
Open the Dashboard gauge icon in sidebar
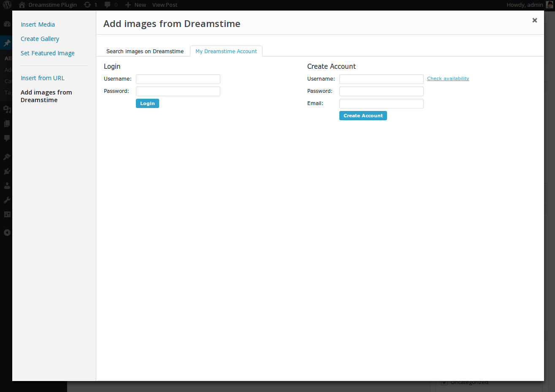click(7, 24)
